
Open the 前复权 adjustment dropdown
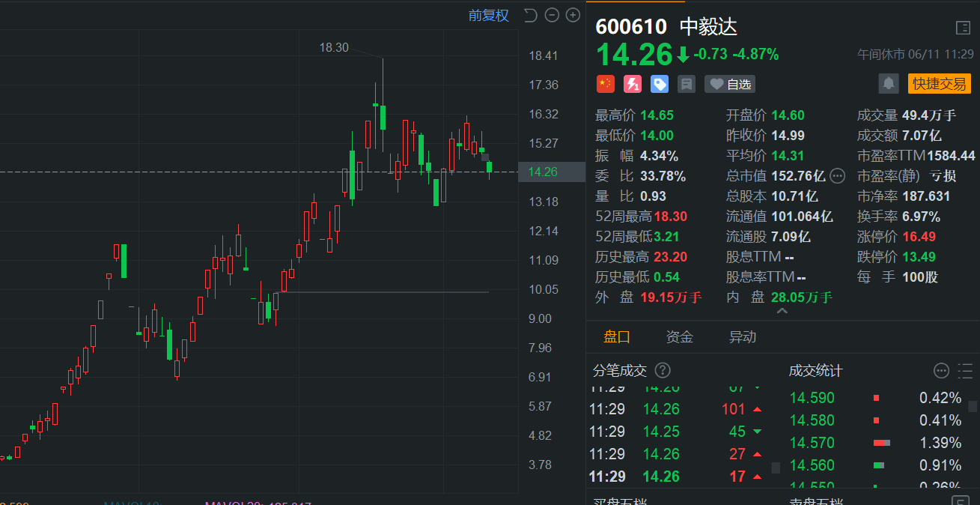pyautogui.click(x=489, y=15)
